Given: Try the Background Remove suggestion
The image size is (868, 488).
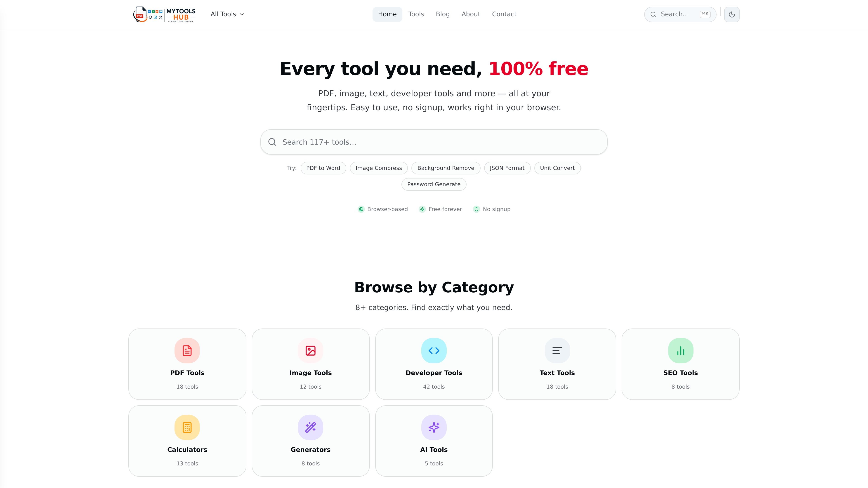Looking at the screenshot, I should 446,168.
